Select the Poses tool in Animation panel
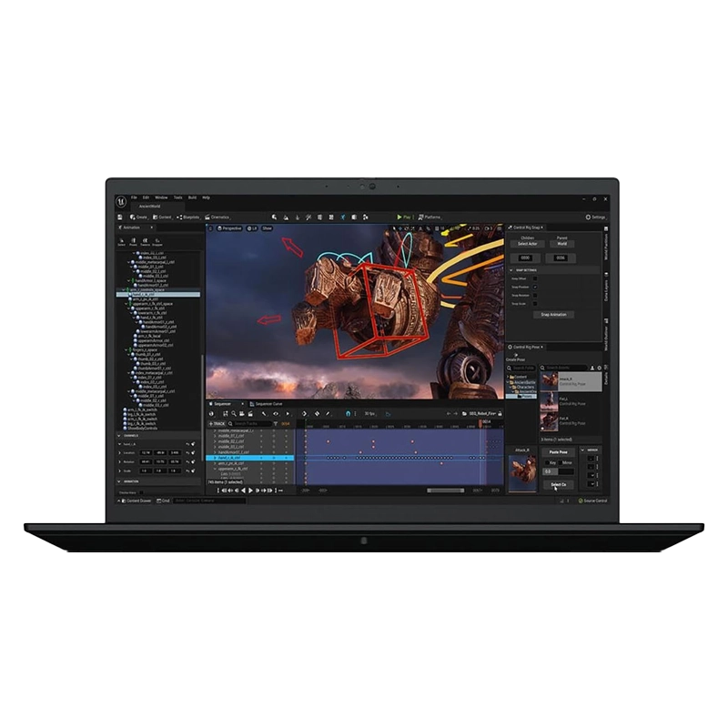 (x=133, y=242)
